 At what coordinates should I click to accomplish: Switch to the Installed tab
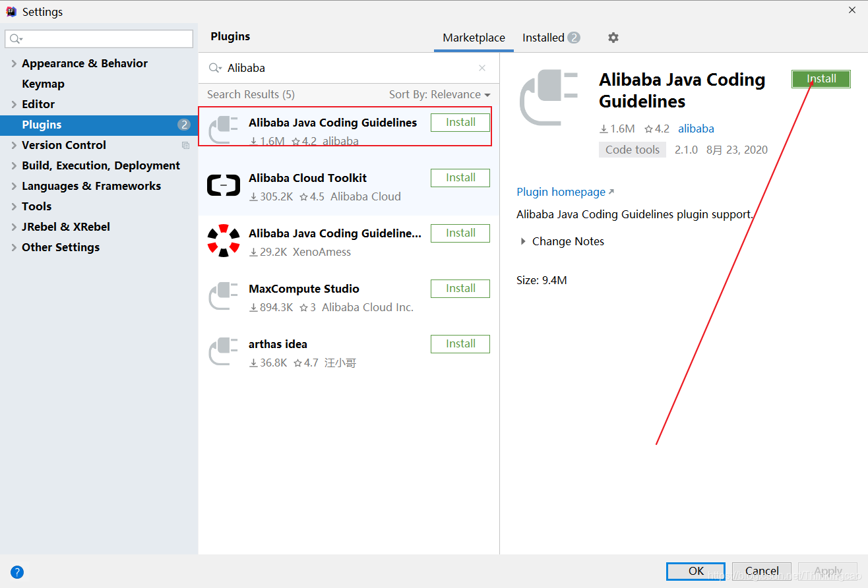(551, 38)
